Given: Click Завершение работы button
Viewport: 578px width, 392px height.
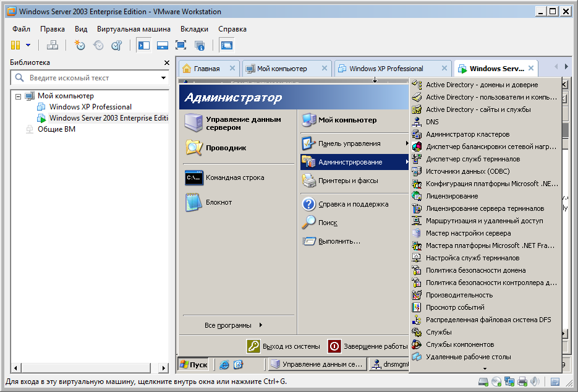Looking at the screenshot, I should tap(368, 346).
